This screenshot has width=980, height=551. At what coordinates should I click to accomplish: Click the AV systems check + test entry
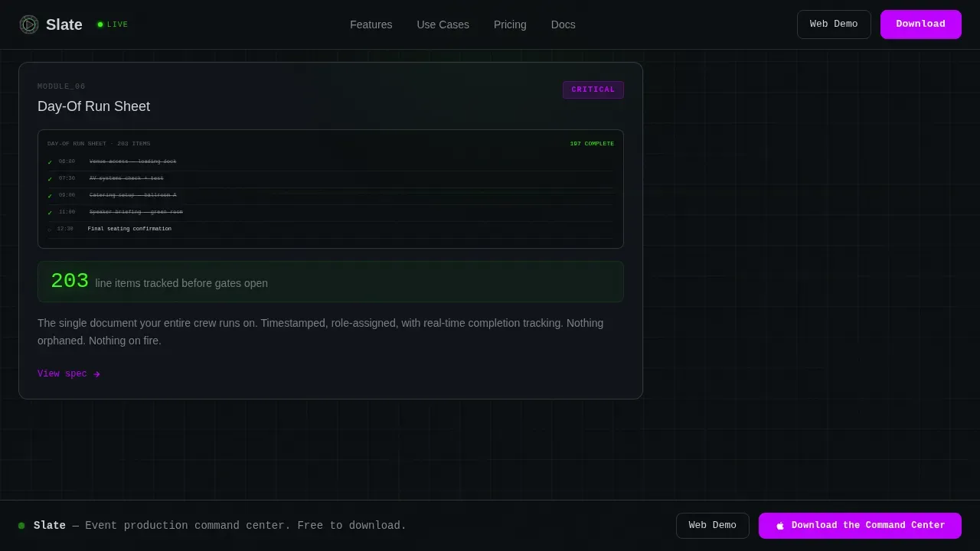tap(126, 178)
